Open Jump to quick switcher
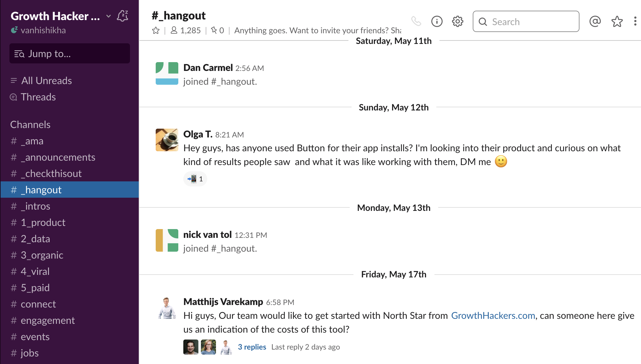Screen dimensions: 641x364 pos(69,53)
